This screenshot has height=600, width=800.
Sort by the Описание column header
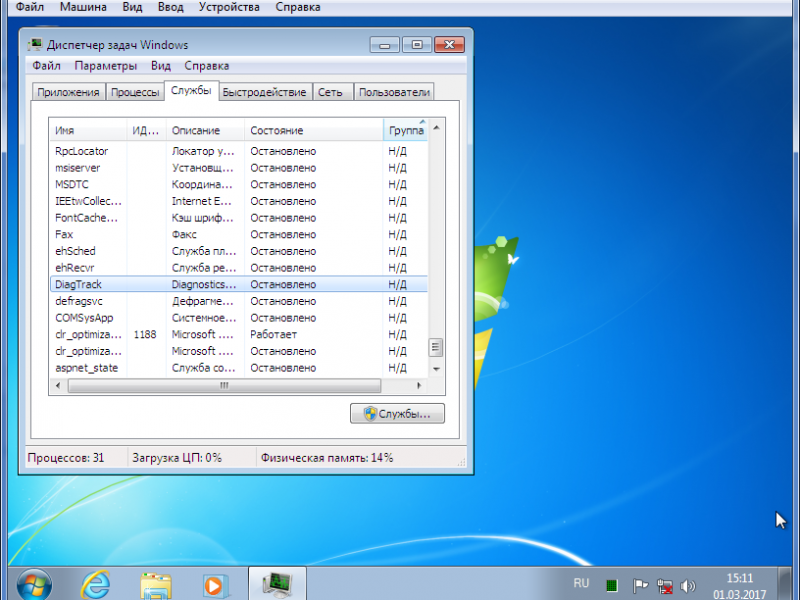tap(205, 131)
